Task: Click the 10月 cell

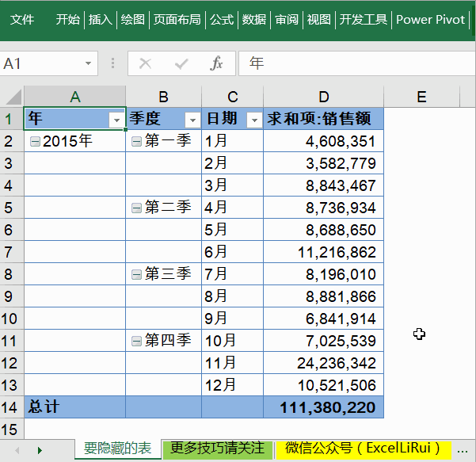Action: click(x=233, y=341)
